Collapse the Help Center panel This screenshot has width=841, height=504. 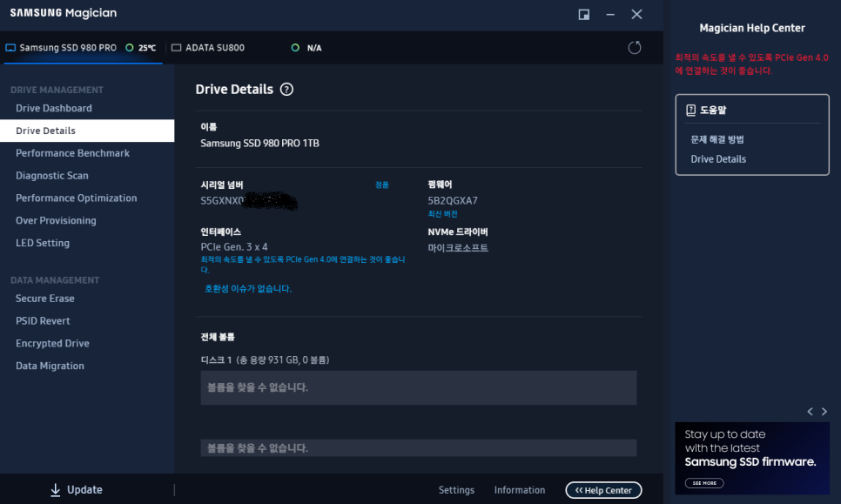pos(603,490)
